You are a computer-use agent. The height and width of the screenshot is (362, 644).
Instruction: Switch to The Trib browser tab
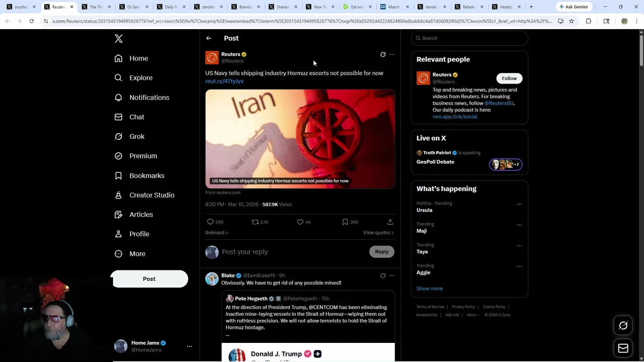click(x=96, y=7)
